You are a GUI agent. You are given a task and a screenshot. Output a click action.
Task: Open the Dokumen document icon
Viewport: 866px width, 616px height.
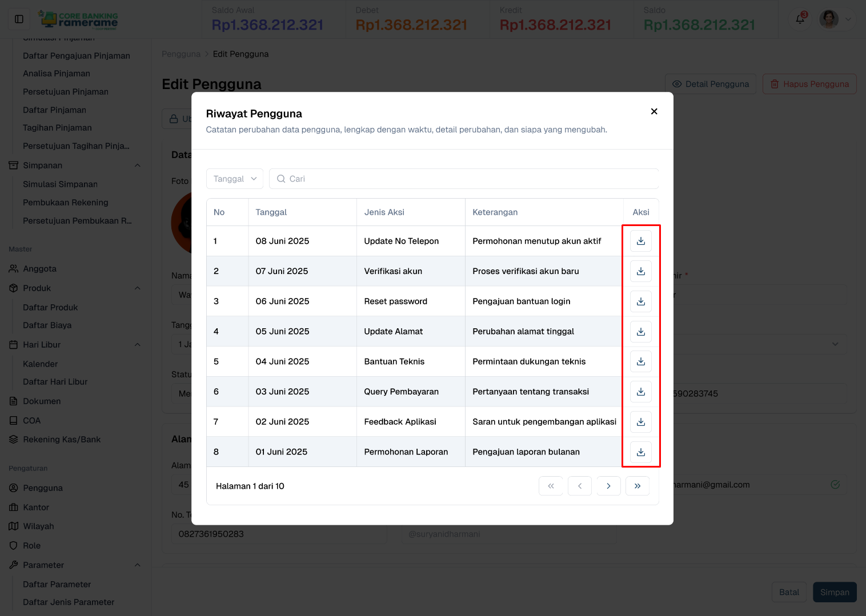pyautogui.click(x=13, y=401)
